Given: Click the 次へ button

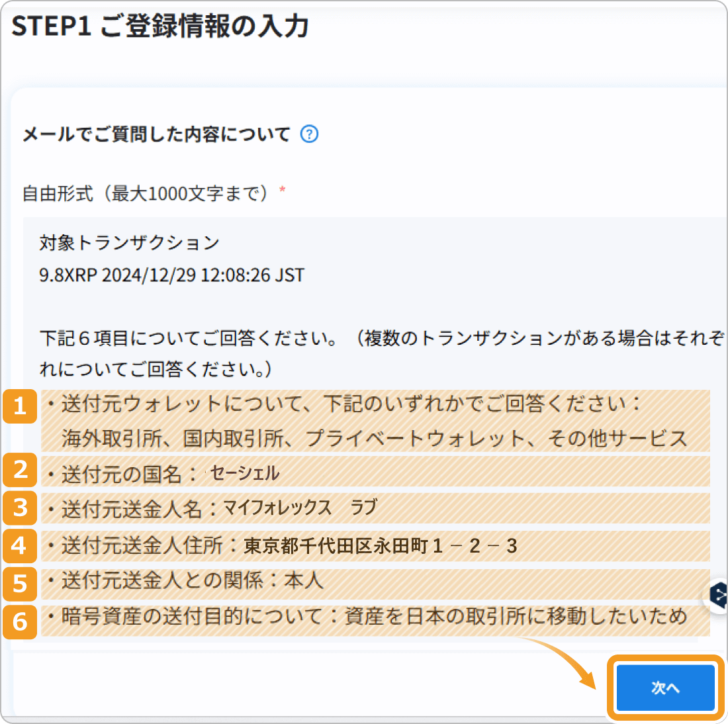Looking at the screenshot, I should coord(665,688).
